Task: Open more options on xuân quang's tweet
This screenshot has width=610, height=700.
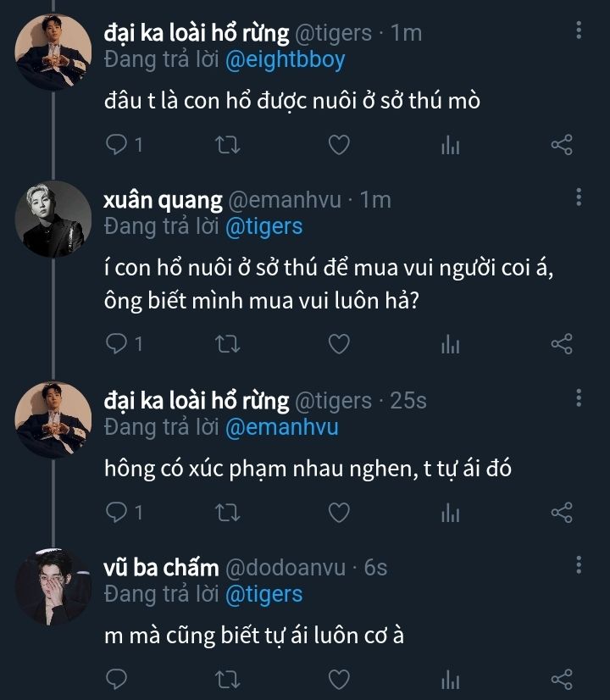Action: 579,197
